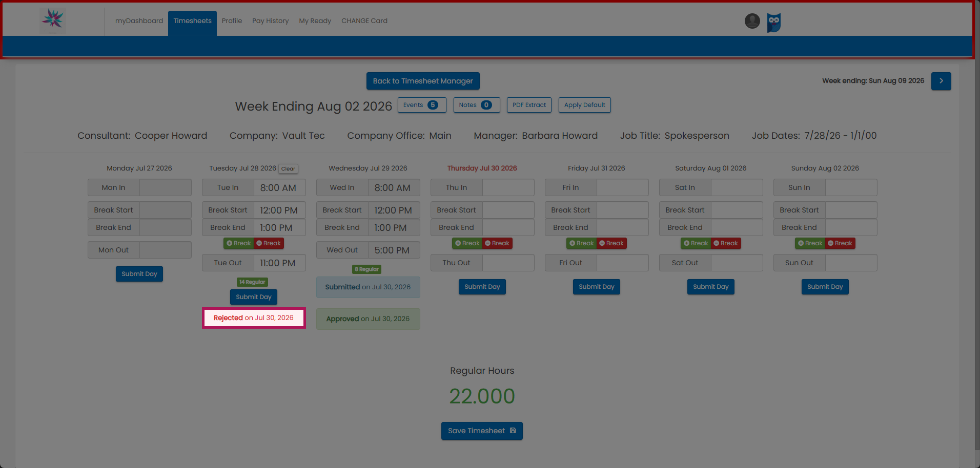Open the Profile tab
Viewport: 980px width, 468px height.
pos(232,21)
